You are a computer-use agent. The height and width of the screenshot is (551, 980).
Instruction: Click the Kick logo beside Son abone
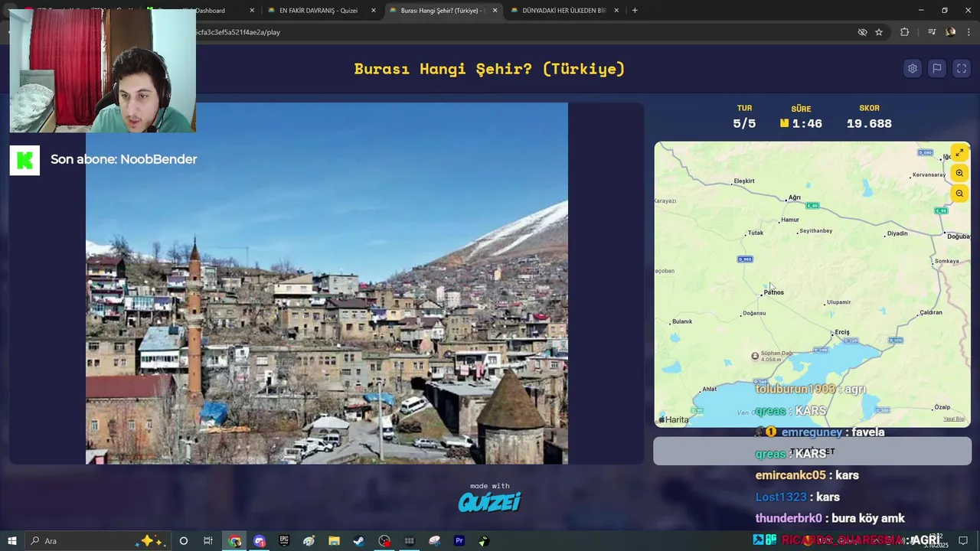[x=24, y=160]
